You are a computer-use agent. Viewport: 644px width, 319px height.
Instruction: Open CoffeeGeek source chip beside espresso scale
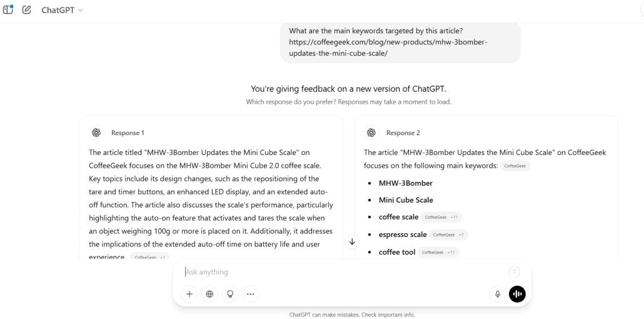(x=448, y=235)
